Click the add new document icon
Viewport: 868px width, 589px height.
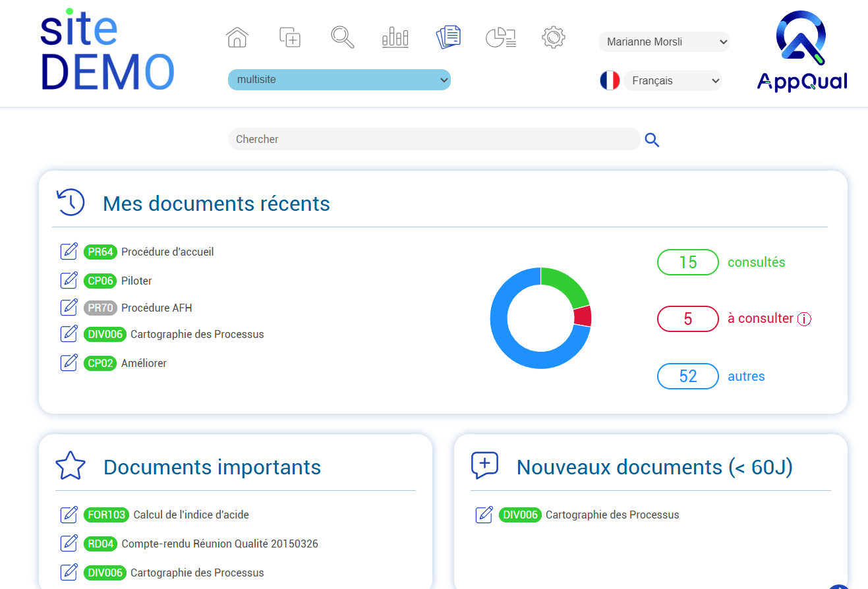coord(290,37)
